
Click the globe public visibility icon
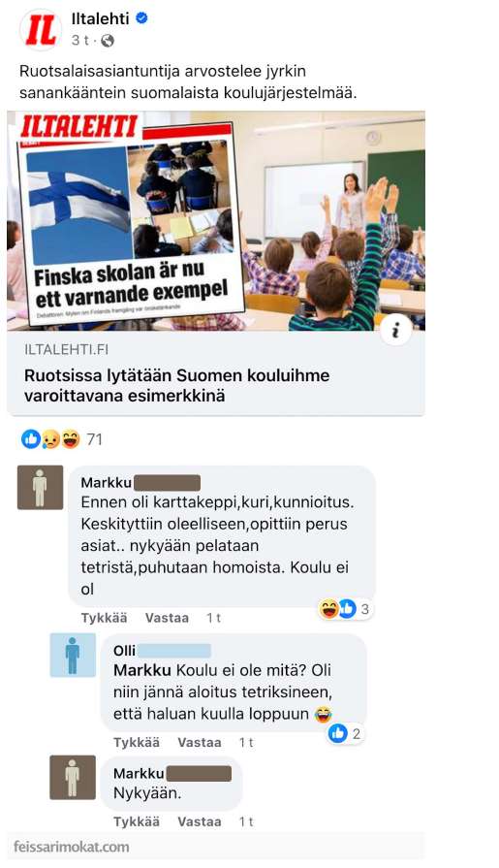click(x=108, y=41)
